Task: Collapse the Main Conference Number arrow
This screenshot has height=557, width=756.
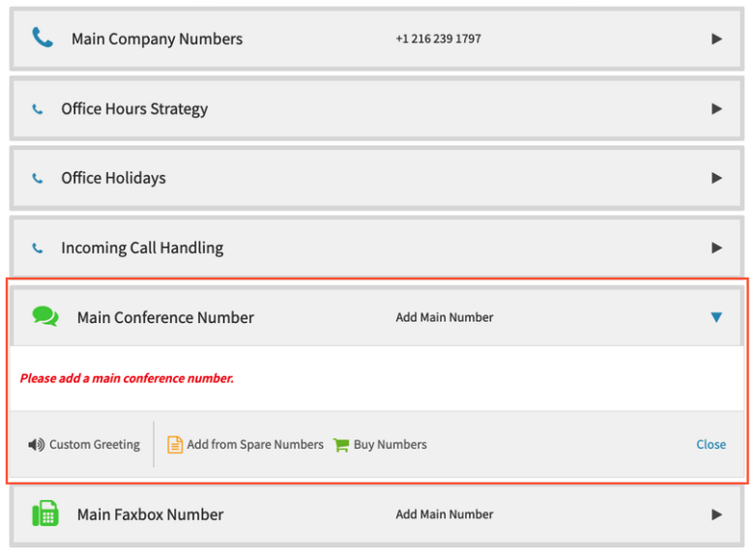Action: coord(716,317)
